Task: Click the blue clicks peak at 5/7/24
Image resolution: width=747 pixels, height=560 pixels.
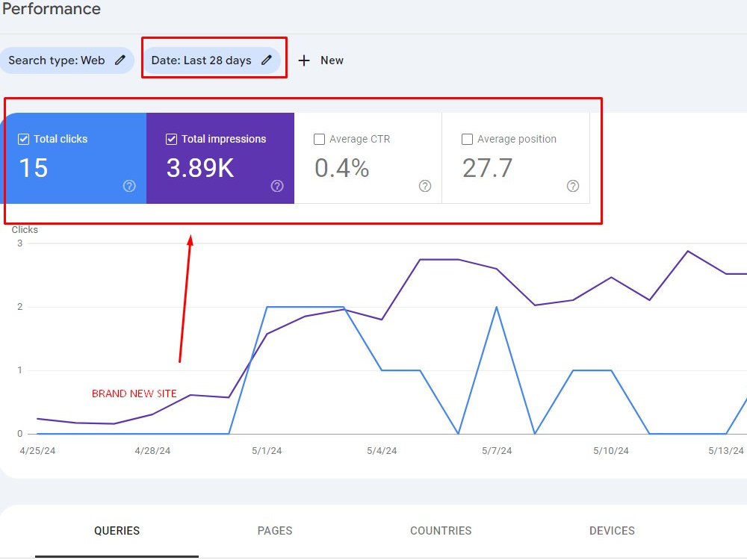Action: [497, 307]
